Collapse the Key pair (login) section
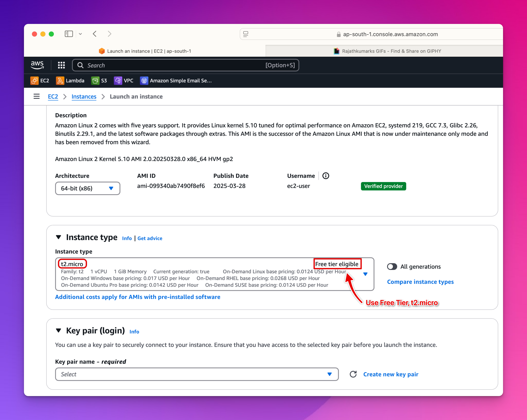Image resolution: width=527 pixels, height=420 pixels. pyautogui.click(x=58, y=330)
